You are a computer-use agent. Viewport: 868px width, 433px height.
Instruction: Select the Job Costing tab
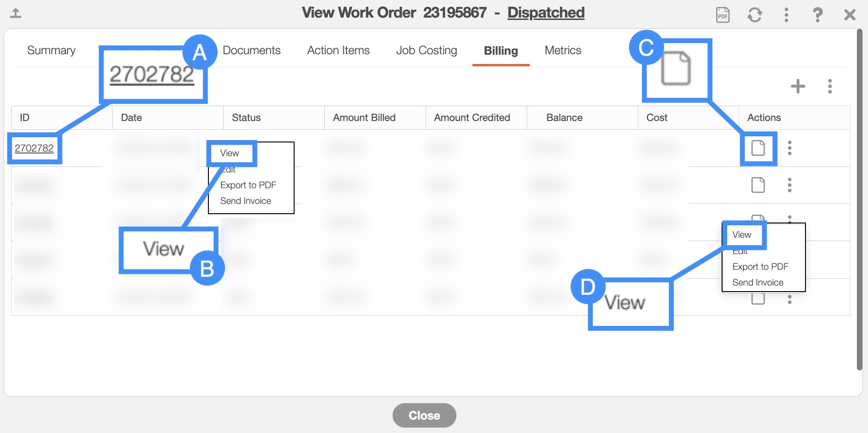tap(426, 51)
